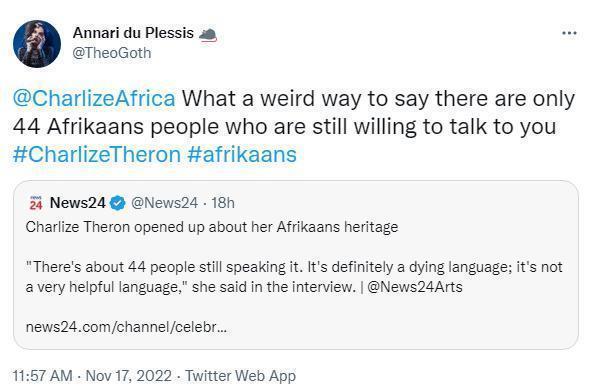Open the quoted News24 tweet card
Viewport: 594px width, 388px height.
[x=296, y=265]
